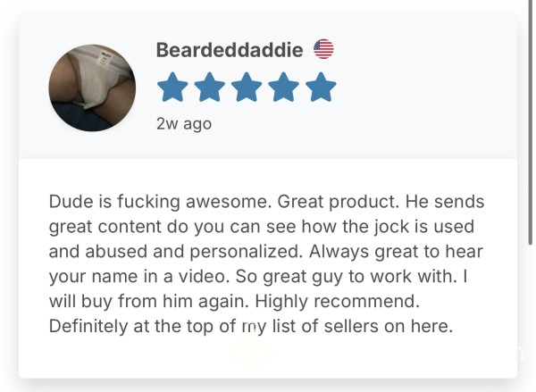Click the 'will buy from him again' text
Image resolution: width=536 pixels, height=392 pixels.
[149, 302]
